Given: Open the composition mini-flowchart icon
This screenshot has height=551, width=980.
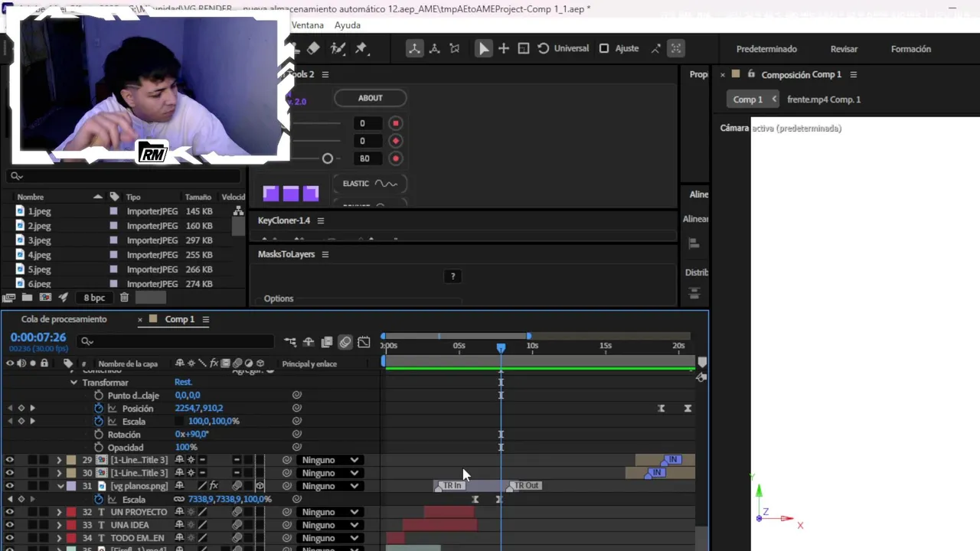Looking at the screenshot, I should pyautogui.click(x=290, y=342).
